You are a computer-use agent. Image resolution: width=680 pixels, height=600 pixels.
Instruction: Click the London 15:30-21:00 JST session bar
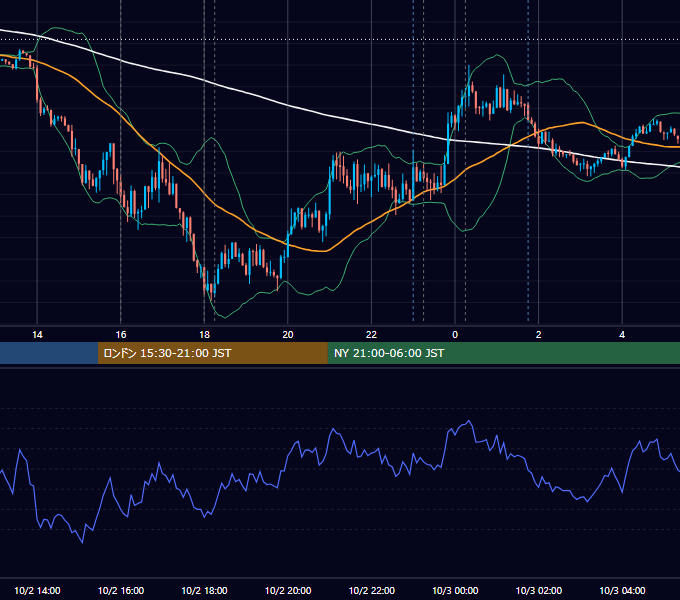[212, 353]
